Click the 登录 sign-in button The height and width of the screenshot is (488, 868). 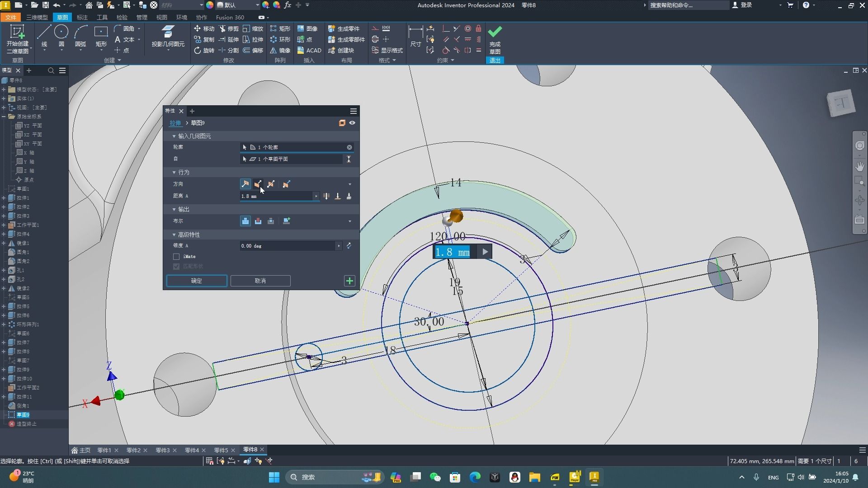742,5
